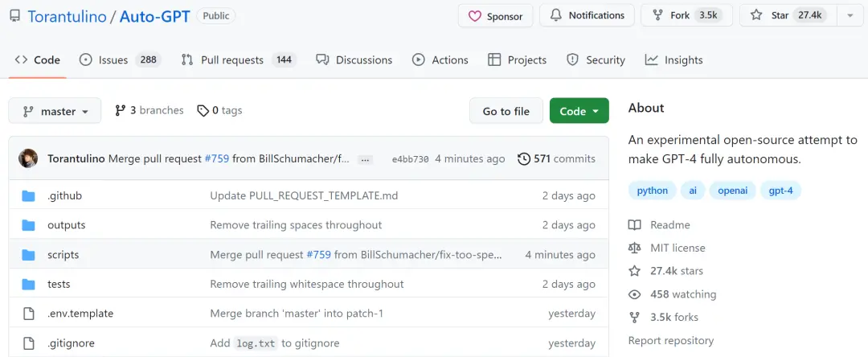The image size is (868, 357).
Task: Open the scripts folder
Action: pyautogui.click(x=63, y=255)
